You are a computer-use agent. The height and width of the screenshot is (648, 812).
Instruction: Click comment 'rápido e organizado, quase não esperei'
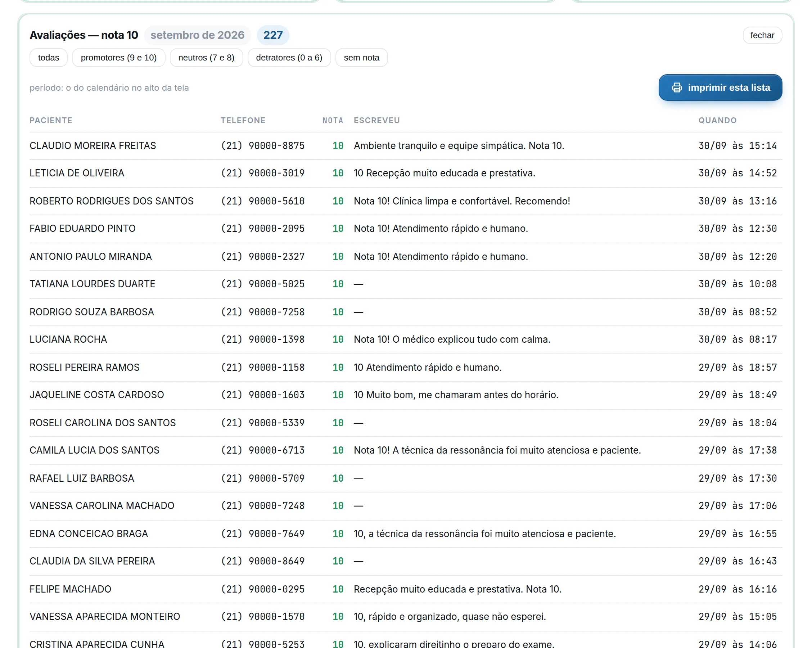pos(457,616)
